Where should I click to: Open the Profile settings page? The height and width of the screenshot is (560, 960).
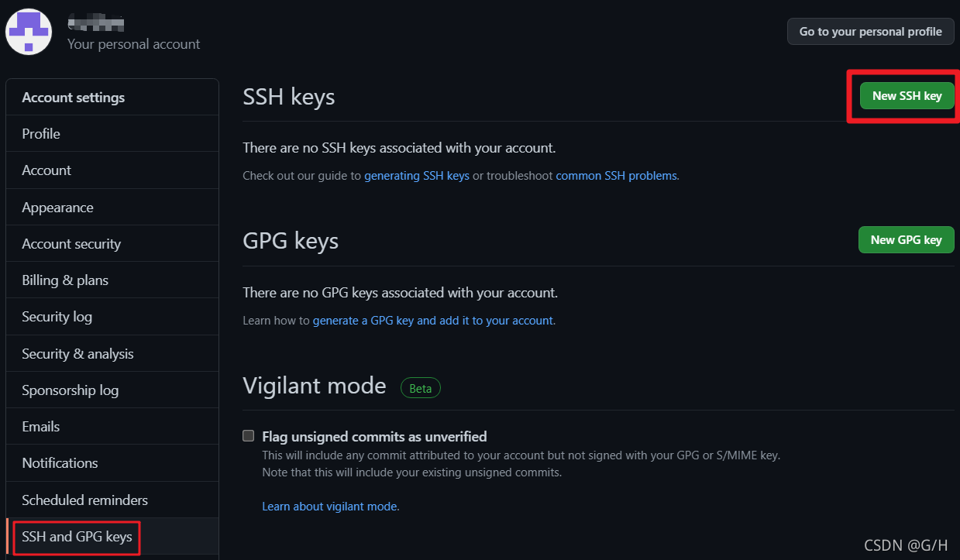pyautogui.click(x=41, y=134)
